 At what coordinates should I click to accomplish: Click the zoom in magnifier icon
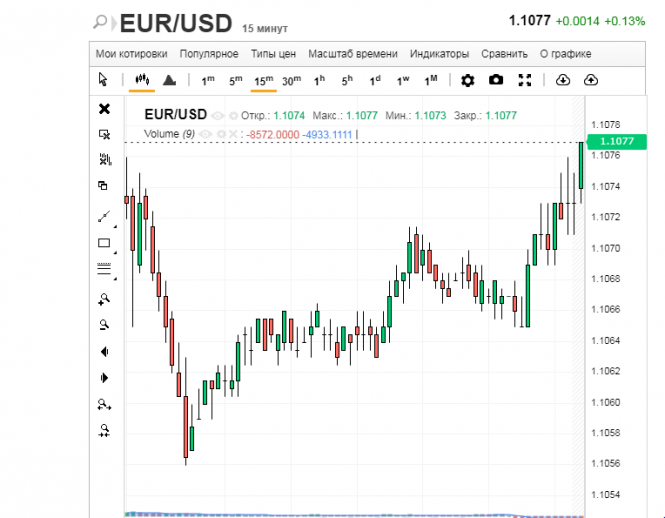(104, 298)
